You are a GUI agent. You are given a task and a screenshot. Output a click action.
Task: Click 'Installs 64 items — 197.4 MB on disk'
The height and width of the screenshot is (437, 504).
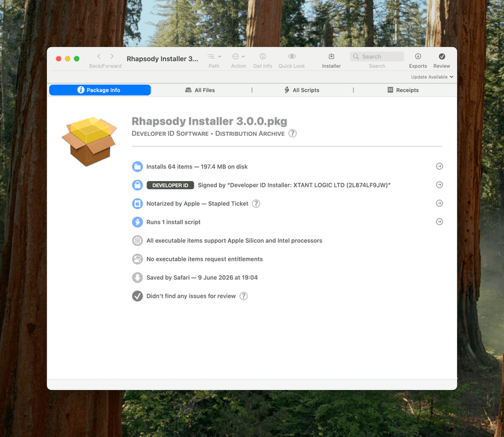pos(197,166)
